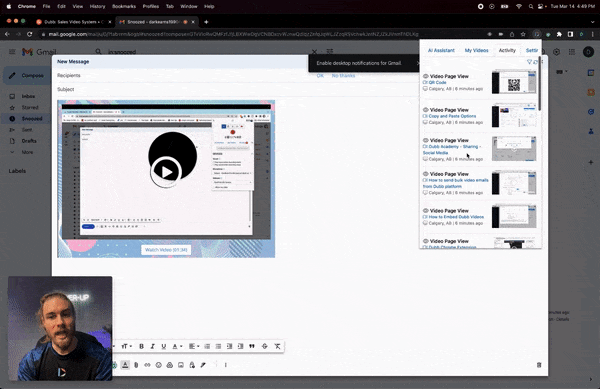Viewport: 600px width, 389px height.
Task: Open the QR Code video link
Action: (x=437, y=82)
